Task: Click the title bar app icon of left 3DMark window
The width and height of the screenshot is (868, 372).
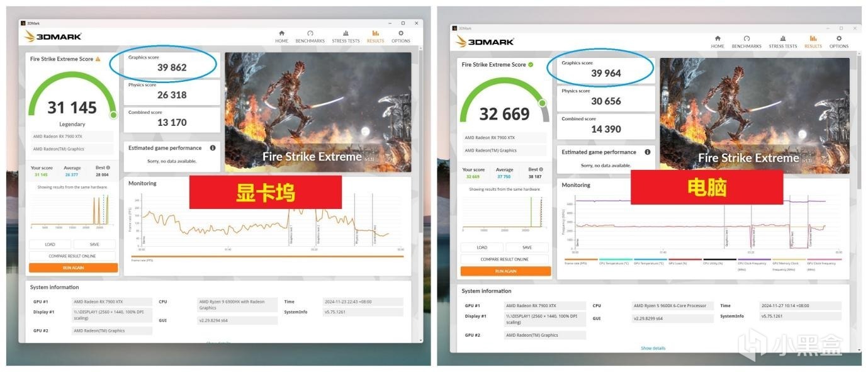Action: coord(23,23)
